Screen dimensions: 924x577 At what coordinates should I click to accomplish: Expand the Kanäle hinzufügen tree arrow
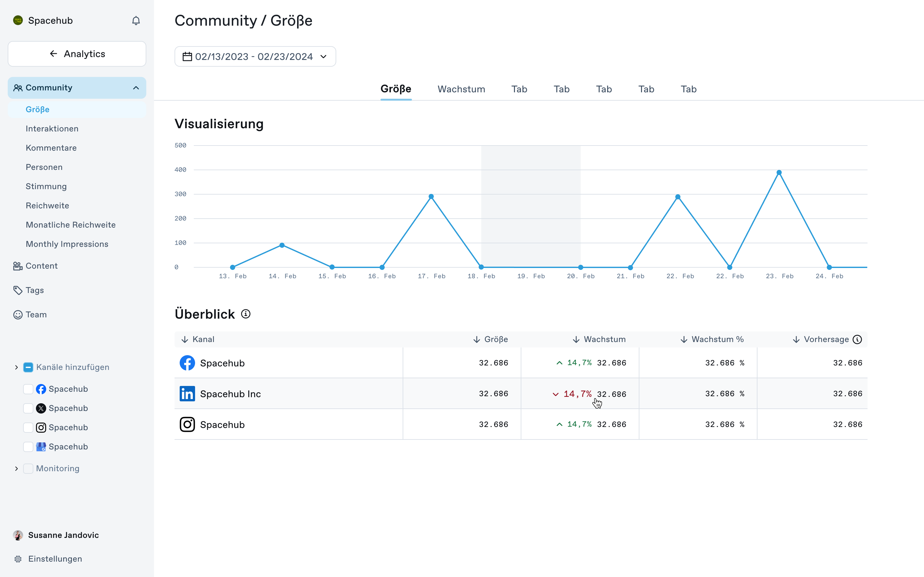[x=16, y=367]
